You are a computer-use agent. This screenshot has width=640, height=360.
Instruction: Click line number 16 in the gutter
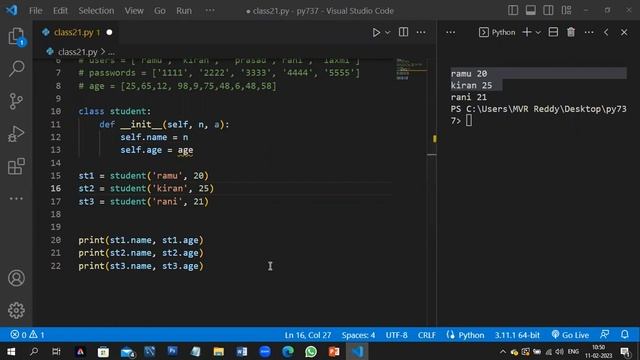56,188
